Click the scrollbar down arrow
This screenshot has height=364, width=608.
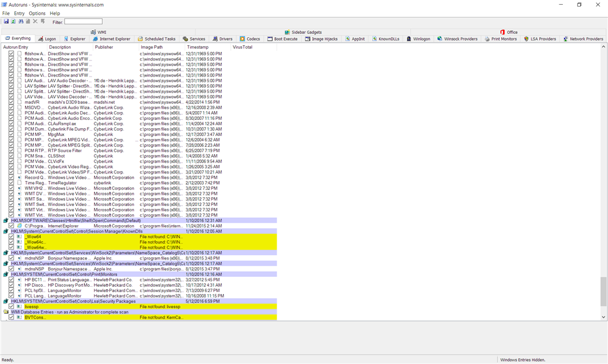coord(603,317)
